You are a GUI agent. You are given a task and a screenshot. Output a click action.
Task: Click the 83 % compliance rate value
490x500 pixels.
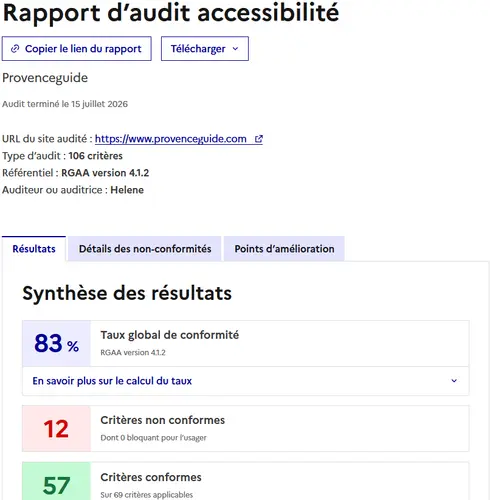pyautogui.click(x=57, y=344)
